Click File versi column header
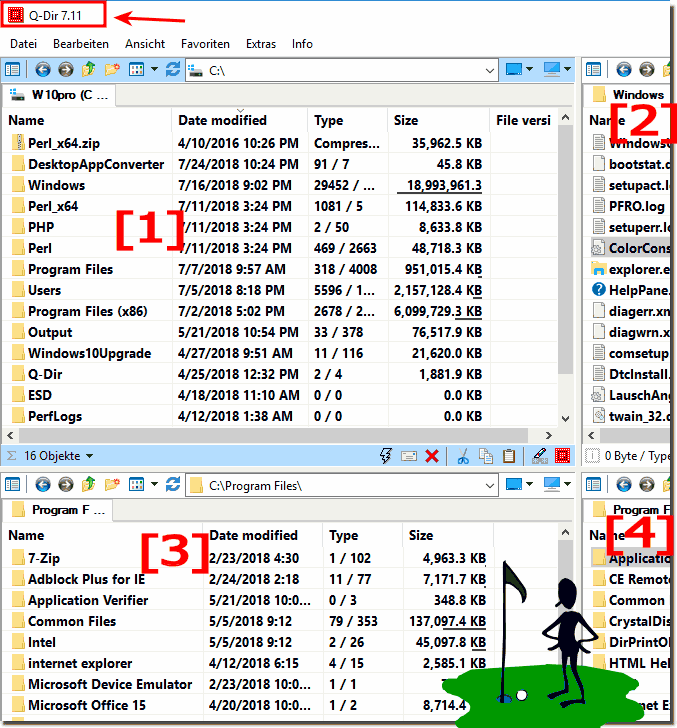Image resolution: width=677 pixels, height=728 pixels. click(523, 120)
